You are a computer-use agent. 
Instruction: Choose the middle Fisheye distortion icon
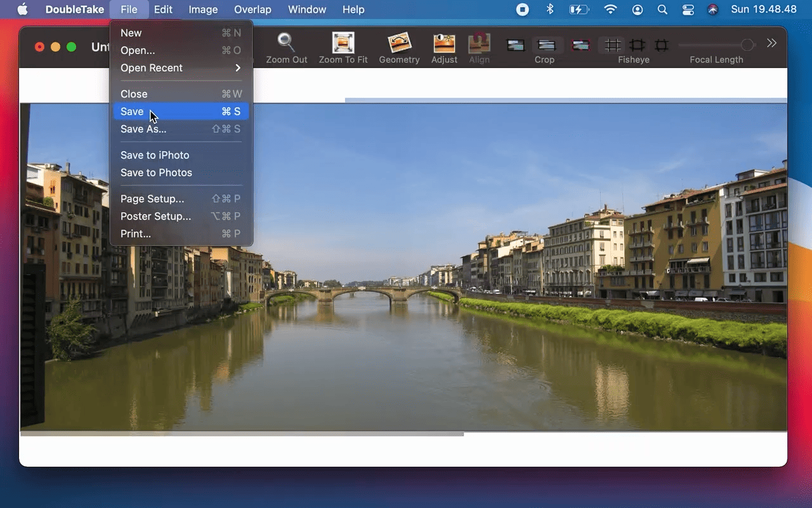637,45
